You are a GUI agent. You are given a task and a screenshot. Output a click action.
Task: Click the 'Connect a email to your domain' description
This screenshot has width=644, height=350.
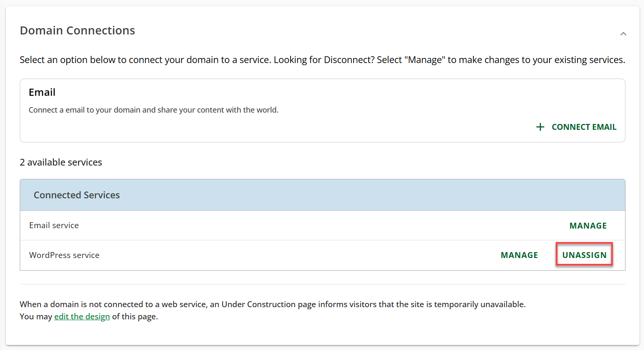[x=153, y=110]
